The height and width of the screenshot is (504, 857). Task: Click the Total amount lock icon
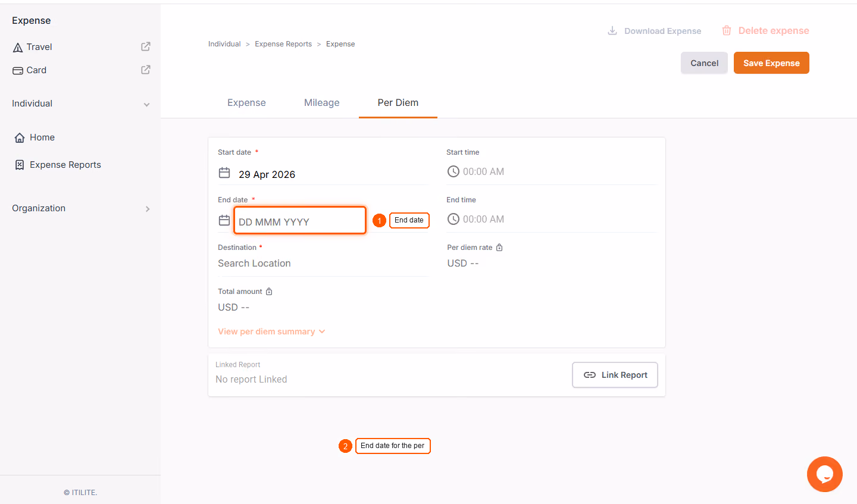[x=269, y=292]
